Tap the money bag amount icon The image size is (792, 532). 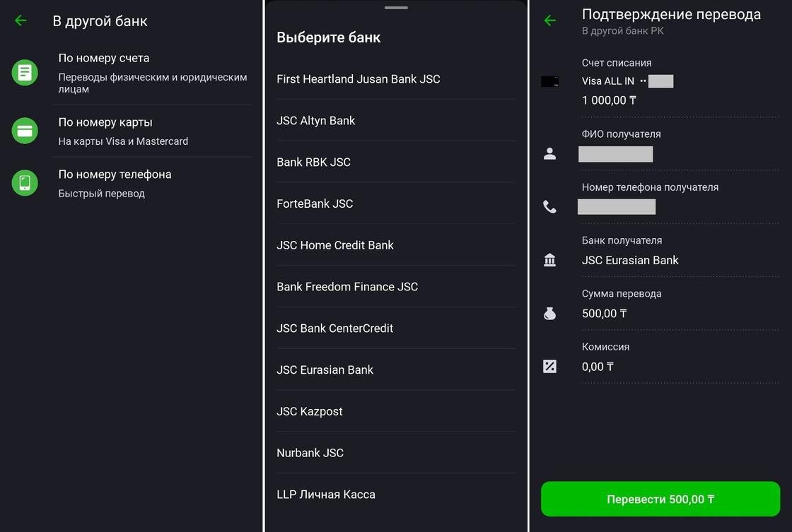549,314
